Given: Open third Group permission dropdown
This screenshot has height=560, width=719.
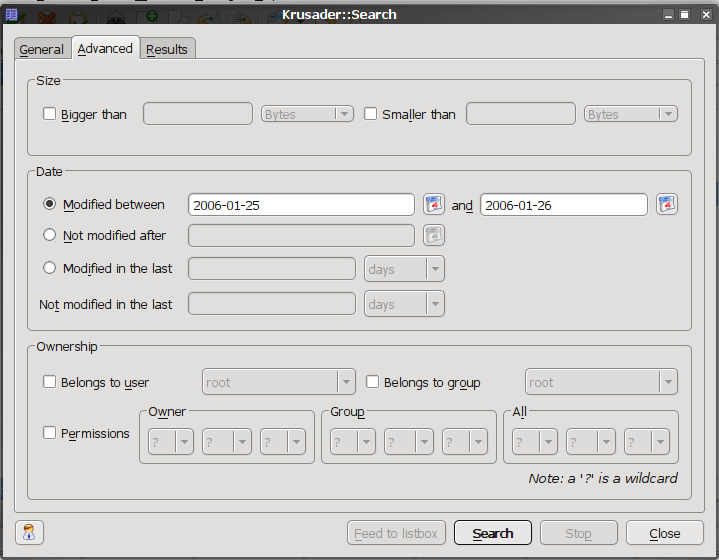Looking at the screenshot, I should coord(465,442).
